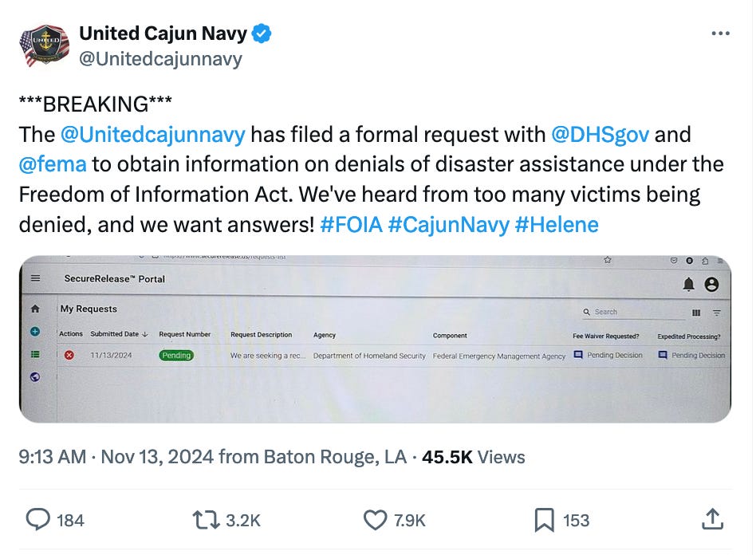
Task: Open the SecureRelease hamburger navigation menu
Action: click(33, 279)
